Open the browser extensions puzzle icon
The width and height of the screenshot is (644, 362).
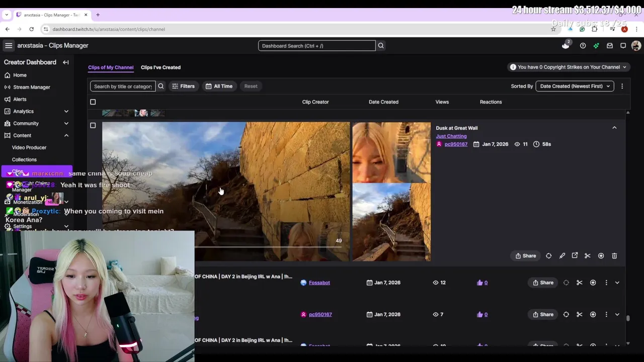click(595, 29)
